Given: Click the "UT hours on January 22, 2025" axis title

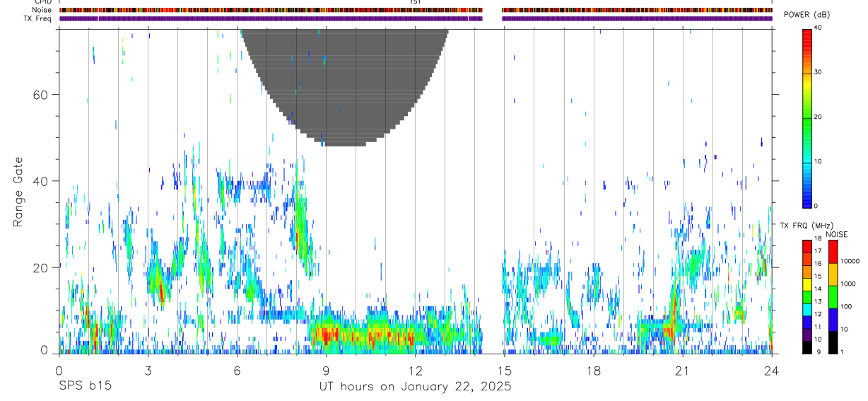Looking at the screenshot, I should [x=415, y=387].
